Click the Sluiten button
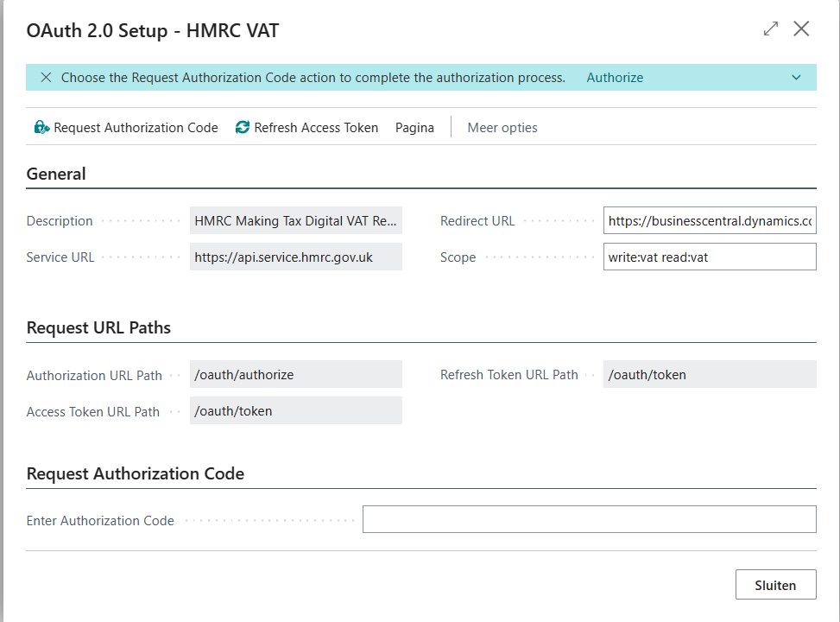Viewport: 840px width, 622px height. (x=776, y=585)
